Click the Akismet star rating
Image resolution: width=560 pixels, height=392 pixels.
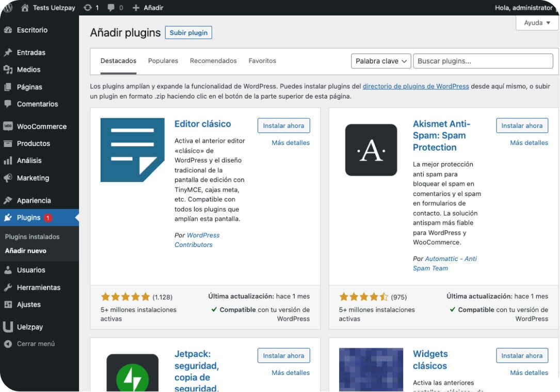(x=363, y=297)
